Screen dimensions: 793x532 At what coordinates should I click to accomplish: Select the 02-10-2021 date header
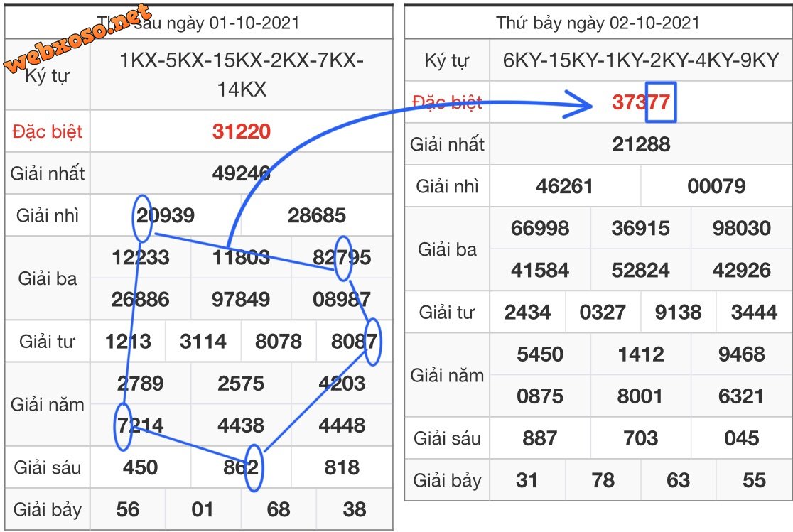[598, 23]
